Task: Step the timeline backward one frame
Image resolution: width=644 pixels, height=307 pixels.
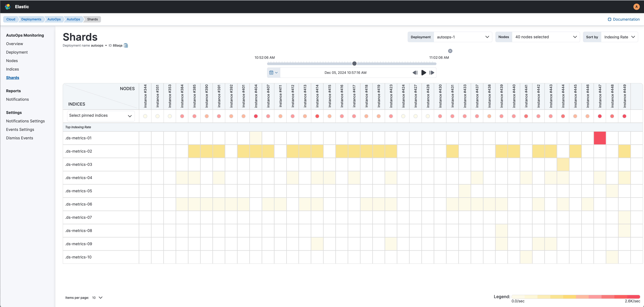Action: 415,73
